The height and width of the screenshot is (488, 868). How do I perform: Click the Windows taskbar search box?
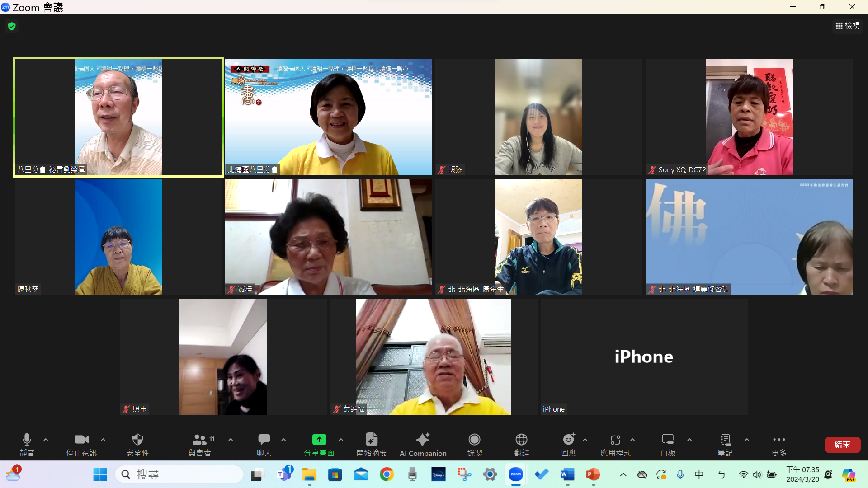(180, 474)
